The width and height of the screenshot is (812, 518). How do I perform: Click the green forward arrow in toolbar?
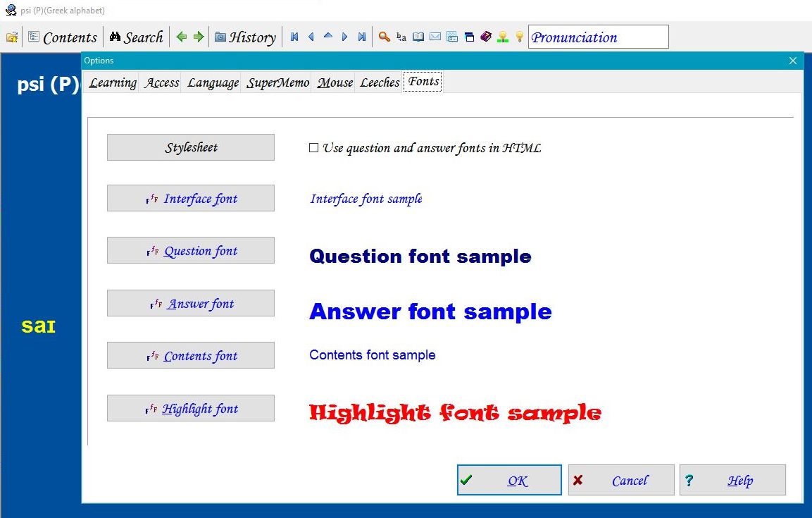click(x=199, y=37)
